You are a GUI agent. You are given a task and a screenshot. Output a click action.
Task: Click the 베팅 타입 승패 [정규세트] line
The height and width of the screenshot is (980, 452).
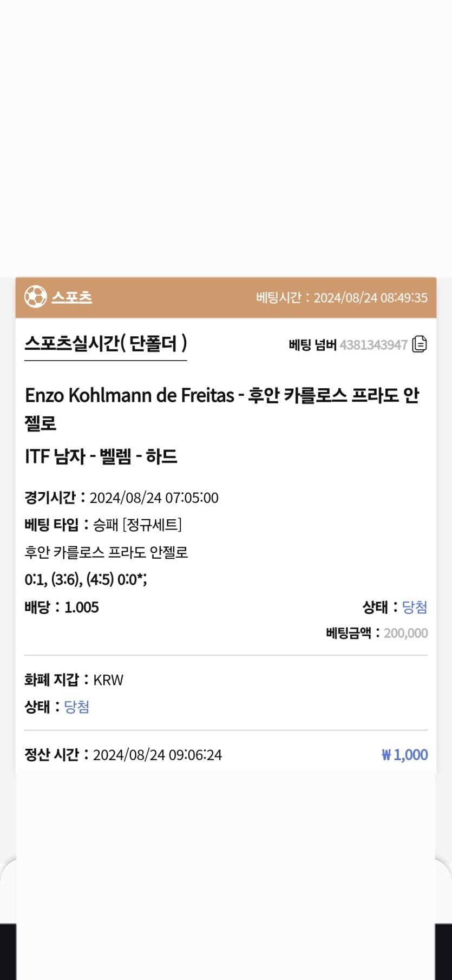pyautogui.click(x=103, y=525)
